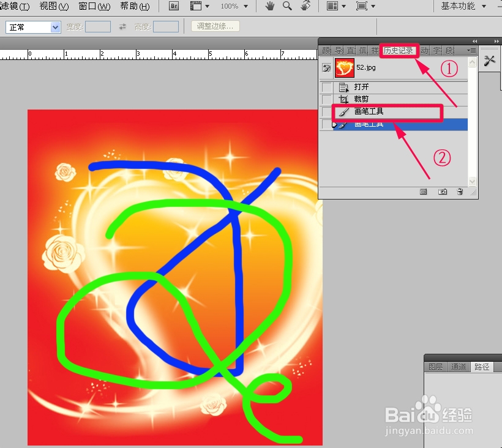Viewport: 502px width, 448px height.
Task: Click the 高度 height input field
Action: pos(165,26)
